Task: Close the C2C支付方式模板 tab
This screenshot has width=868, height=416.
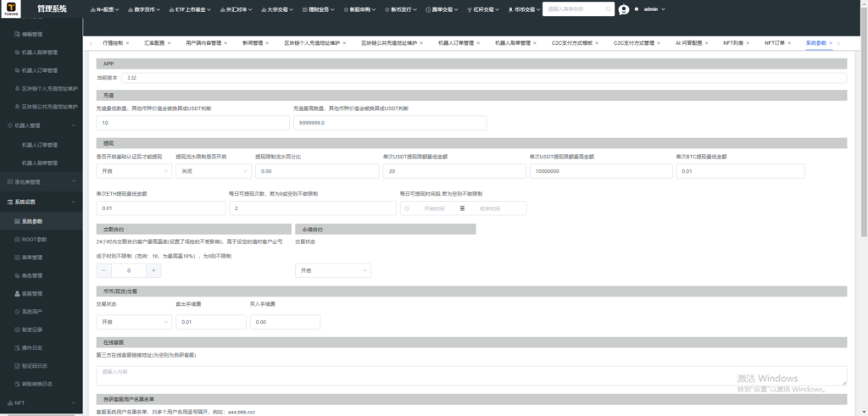Action: point(597,42)
